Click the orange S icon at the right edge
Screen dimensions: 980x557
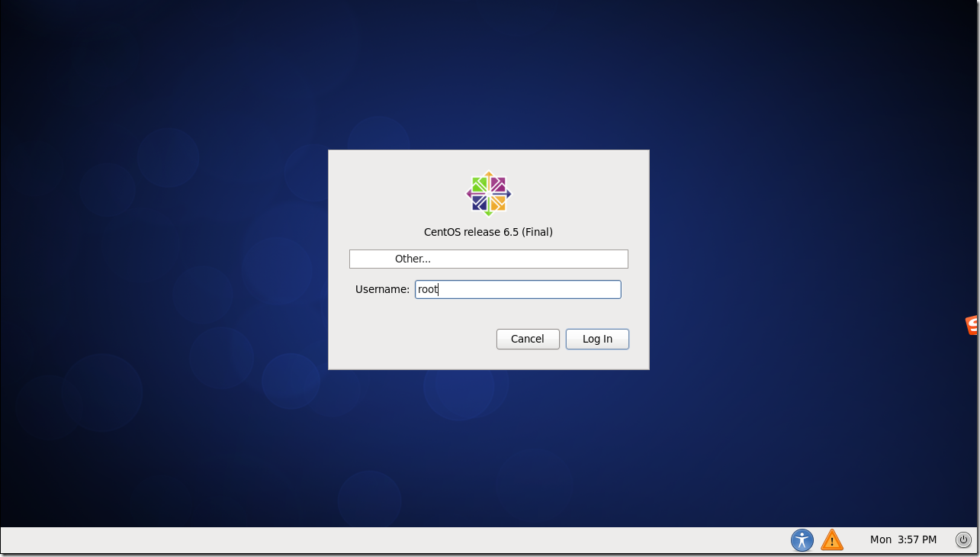(972, 325)
